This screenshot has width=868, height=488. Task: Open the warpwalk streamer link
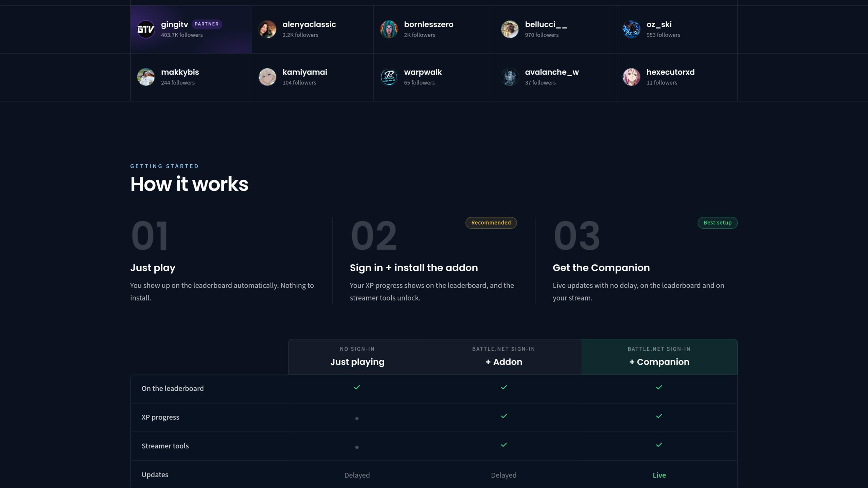(x=423, y=72)
